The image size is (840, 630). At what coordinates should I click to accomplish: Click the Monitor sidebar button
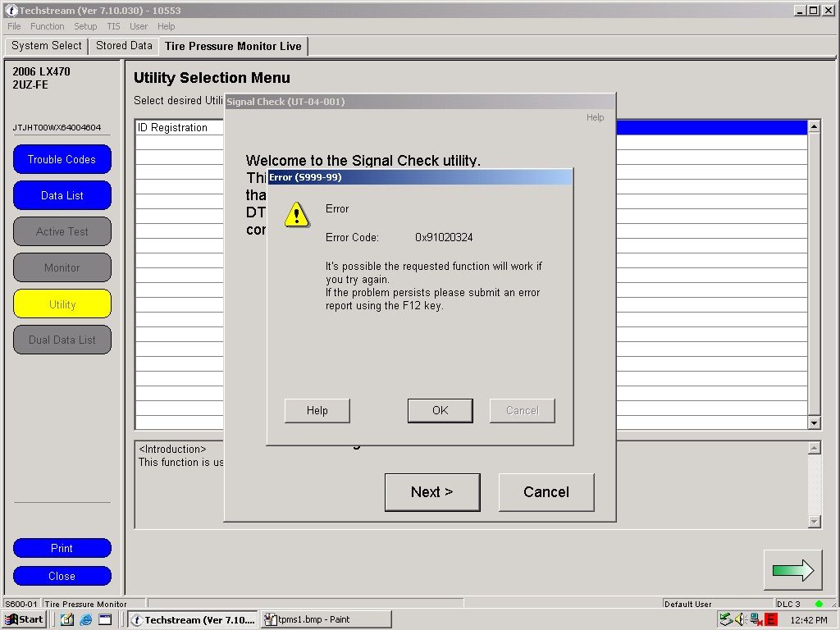click(x=62, y=267)
